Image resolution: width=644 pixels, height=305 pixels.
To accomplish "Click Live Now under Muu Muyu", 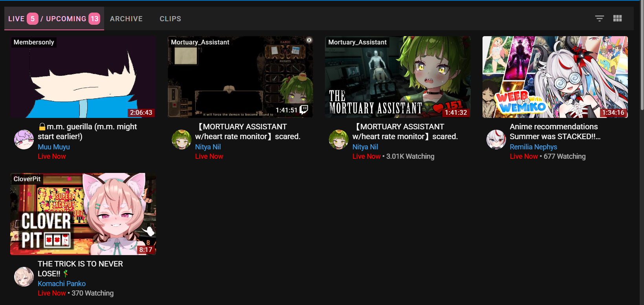I will [52, 156].
